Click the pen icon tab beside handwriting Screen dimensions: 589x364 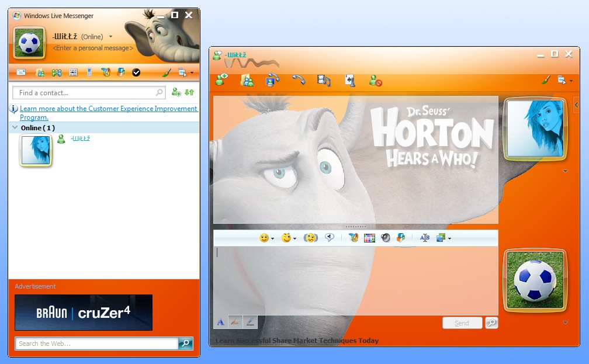click(250, 322)
